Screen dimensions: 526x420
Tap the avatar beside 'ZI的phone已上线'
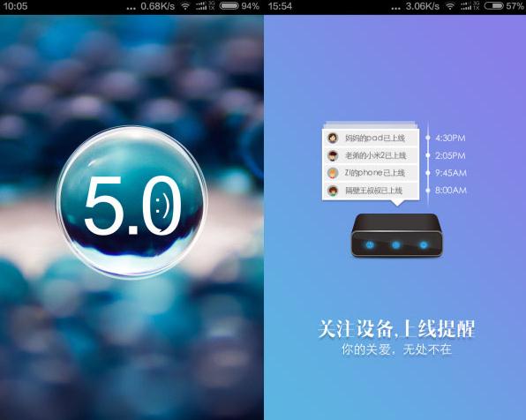point(333,173)
